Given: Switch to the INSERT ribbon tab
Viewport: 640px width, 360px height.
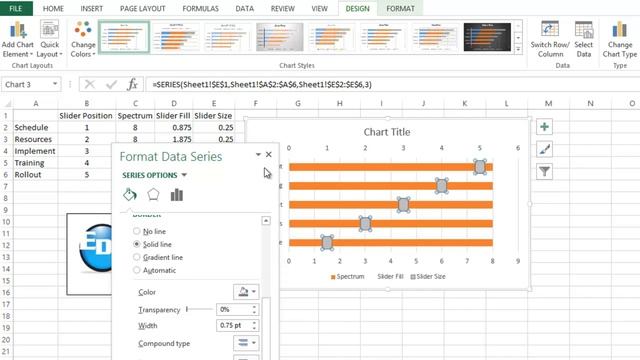Looking at the screenshot, I should tap(92, 8).
